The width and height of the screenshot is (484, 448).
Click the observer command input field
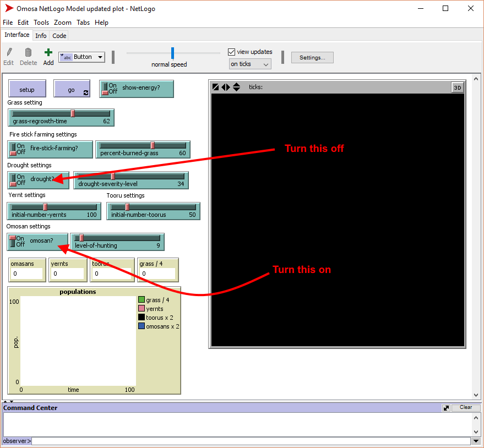[251, 441]
